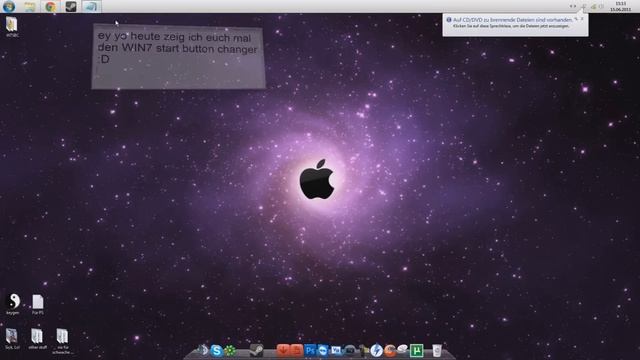Close the CD/DVD notification balloon
This screenshot has height=360, width=640.
(x=582, y=19)
